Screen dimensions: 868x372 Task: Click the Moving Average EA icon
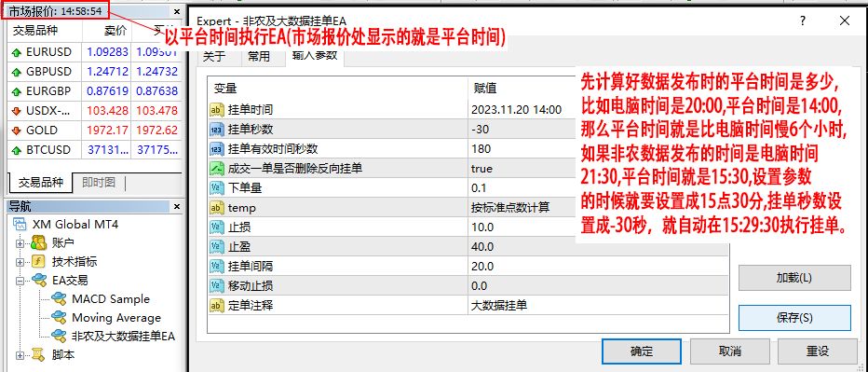click(x=59, y=318)
